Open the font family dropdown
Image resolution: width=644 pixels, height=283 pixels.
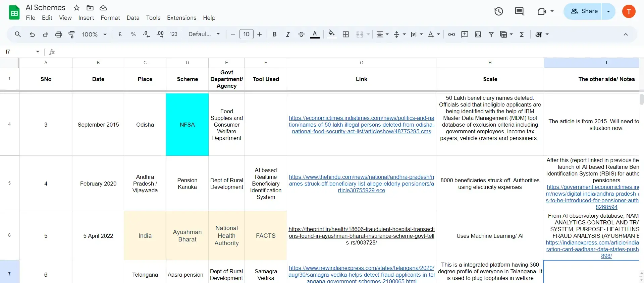(204, 34)
